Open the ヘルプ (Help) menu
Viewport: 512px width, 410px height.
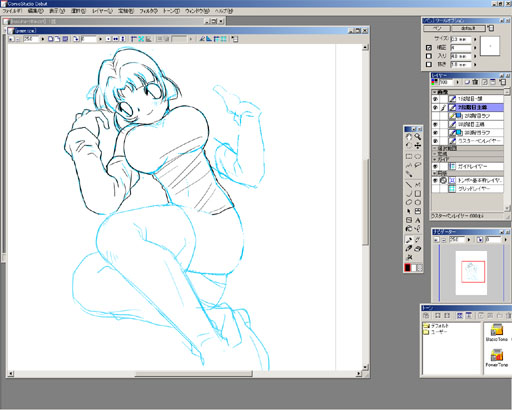(x=223, y=11)
